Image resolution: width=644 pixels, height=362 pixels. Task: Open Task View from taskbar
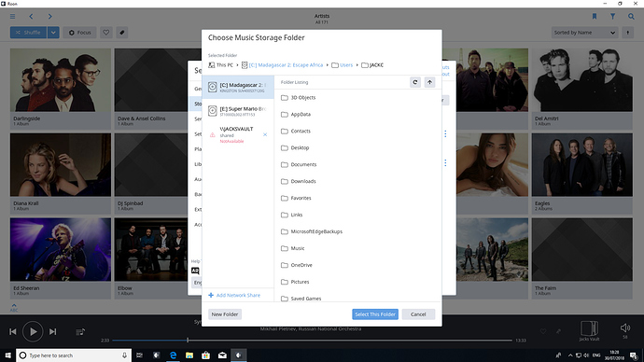(x=140, y=355)
